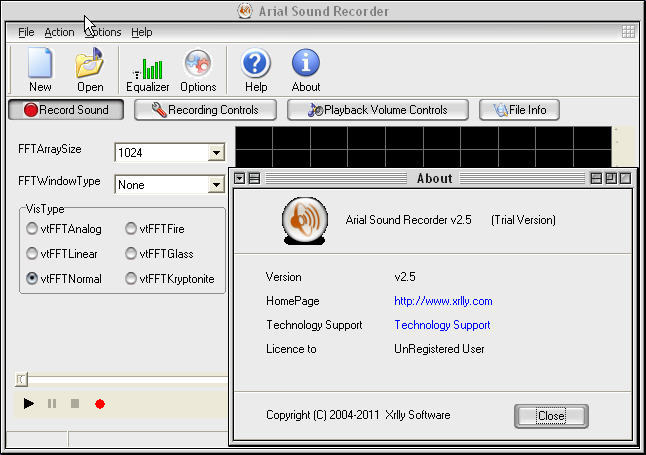Stop playback with square button
This screenshot has height=455, width=646.
coord(75,403)
